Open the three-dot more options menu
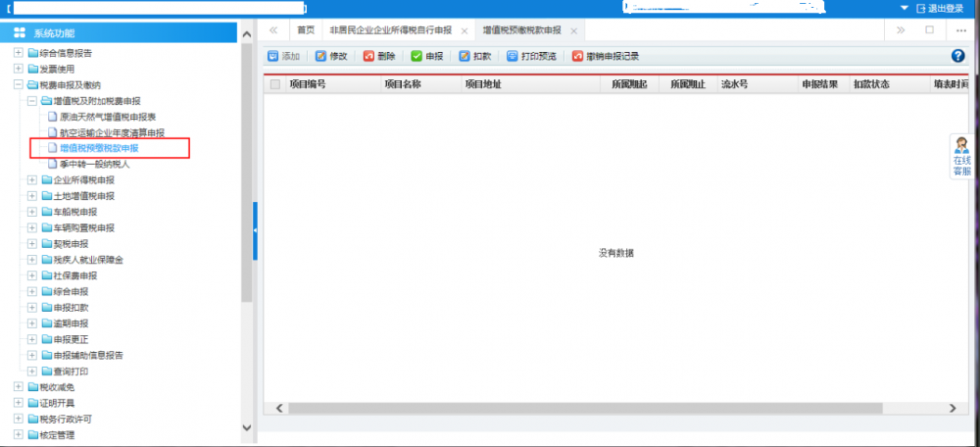The height and width of the screenshot is (447, 980). [960, 30]
